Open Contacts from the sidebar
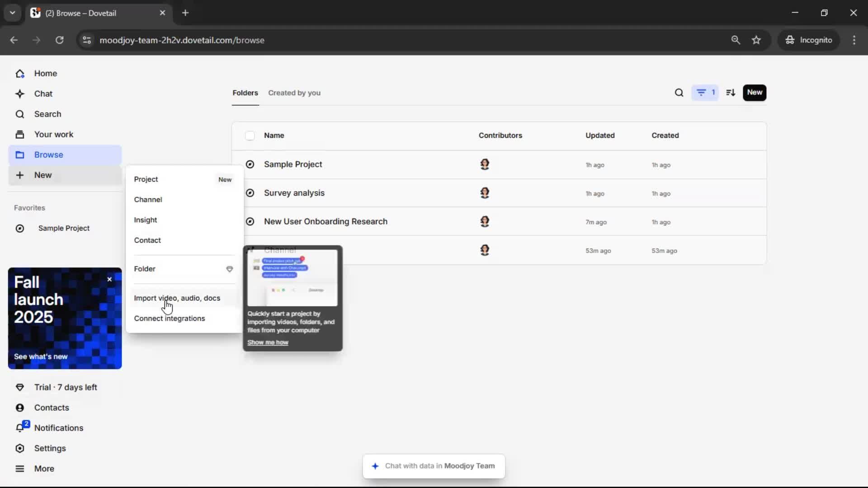This screenshot has height=488, width=868. coord(51,407)
